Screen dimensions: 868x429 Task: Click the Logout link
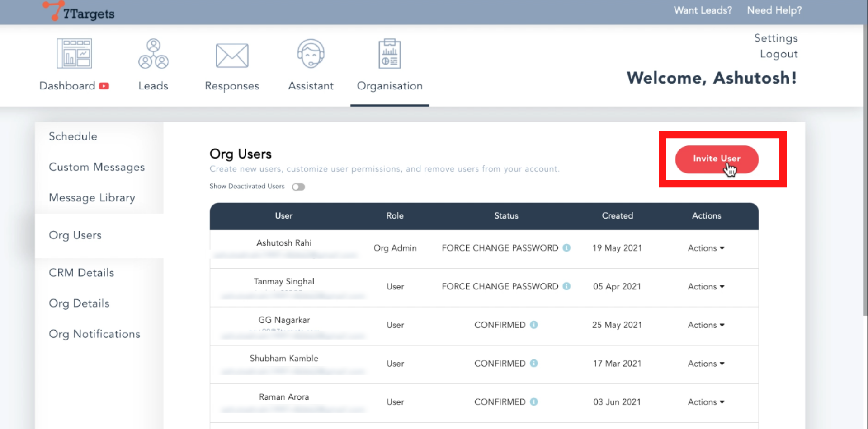click(778, 54)
